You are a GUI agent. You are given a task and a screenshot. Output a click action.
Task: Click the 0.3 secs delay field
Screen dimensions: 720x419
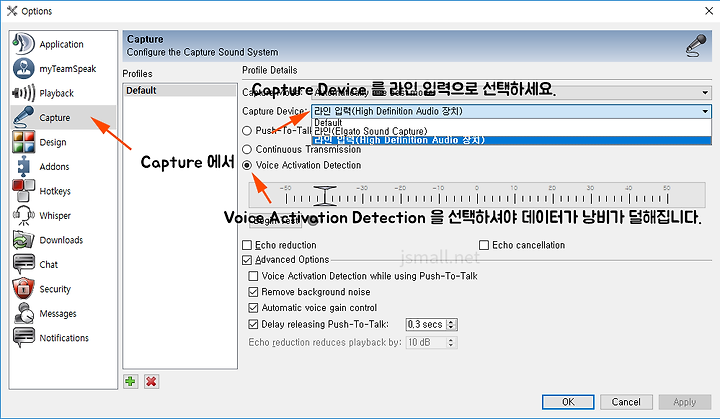pos(426,324)
